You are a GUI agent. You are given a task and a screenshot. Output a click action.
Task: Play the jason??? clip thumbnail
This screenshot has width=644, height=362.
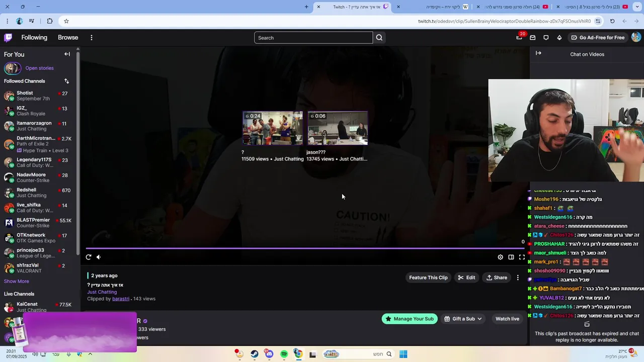click(338, 128)
